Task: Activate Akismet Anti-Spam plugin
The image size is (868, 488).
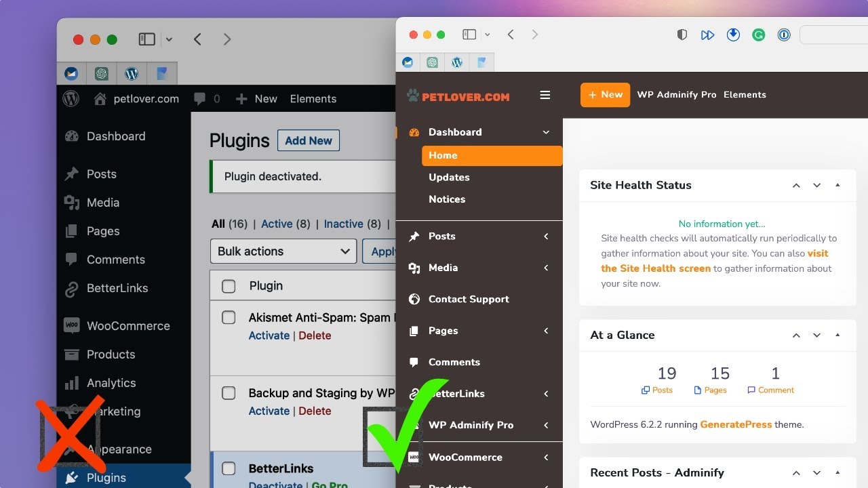Action: pyautogui.click(x=269, y=335)
